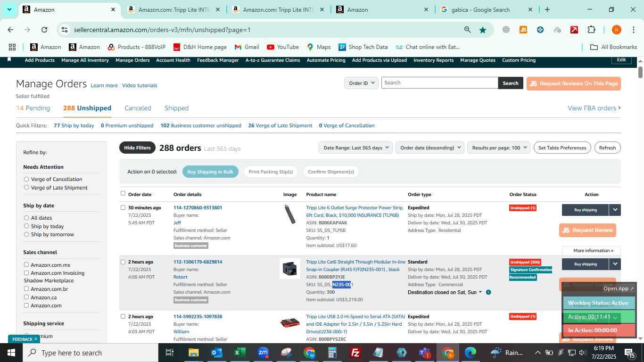Switch to the 14 Pending tab
644x362 pixels.
33,108
